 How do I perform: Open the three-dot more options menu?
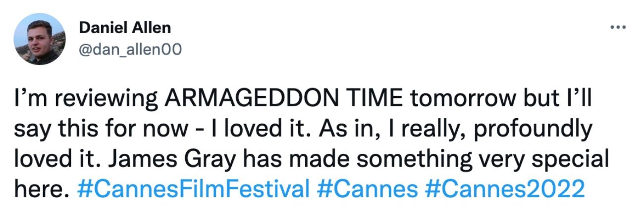coord(618,27)
